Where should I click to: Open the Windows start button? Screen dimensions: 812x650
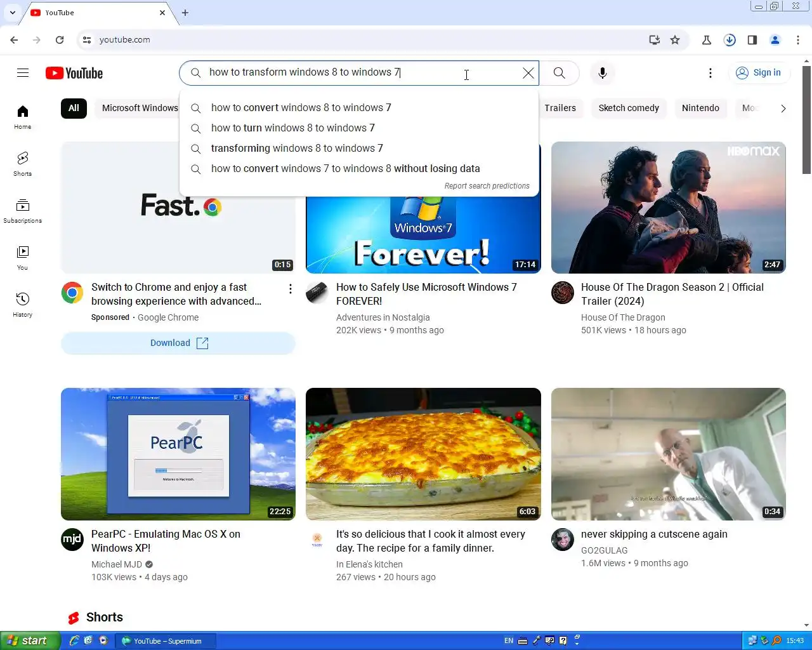click(30, 640)
